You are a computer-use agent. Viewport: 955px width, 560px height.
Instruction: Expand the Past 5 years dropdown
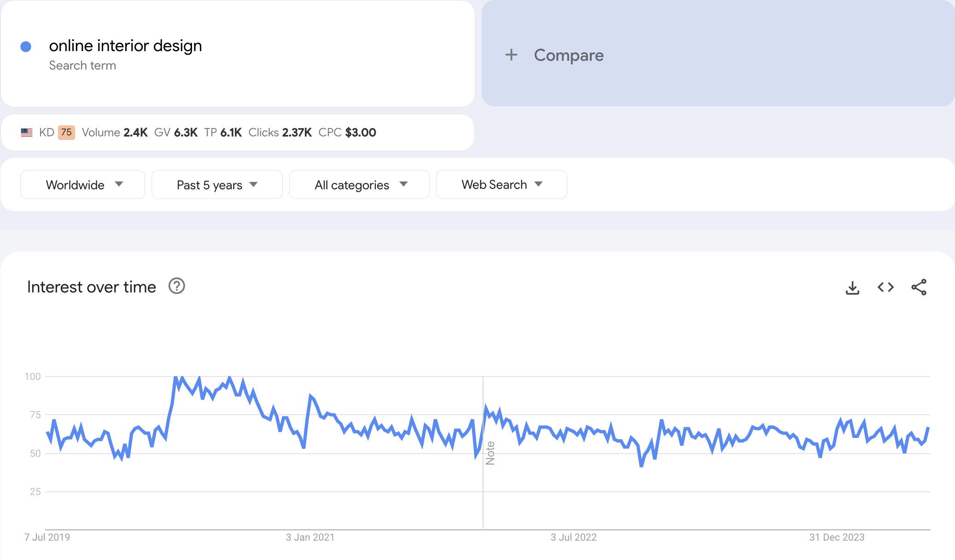(217, 185)
